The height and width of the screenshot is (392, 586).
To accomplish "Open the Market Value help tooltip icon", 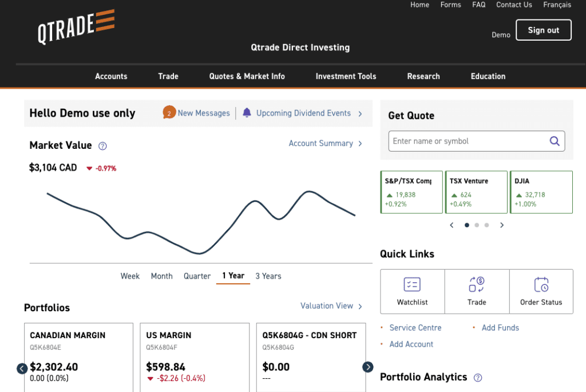I will click(102, 146).
